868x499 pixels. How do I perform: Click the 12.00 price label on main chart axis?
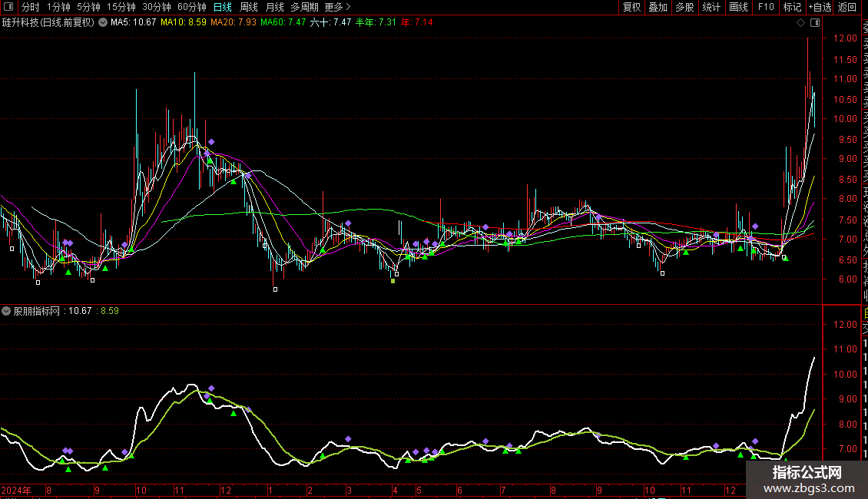(845, 38)
